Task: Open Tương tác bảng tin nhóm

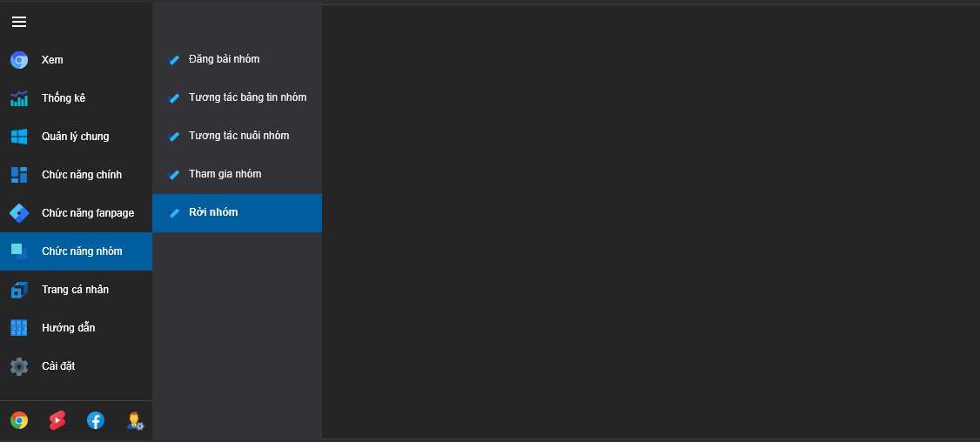Action: point(237,97)
